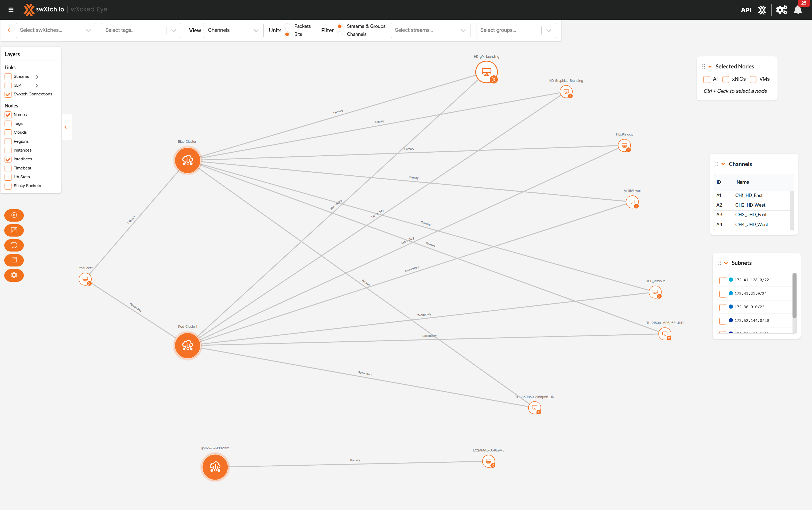Uncheck the Swxtch Connections checkbox

pos(8,94)
